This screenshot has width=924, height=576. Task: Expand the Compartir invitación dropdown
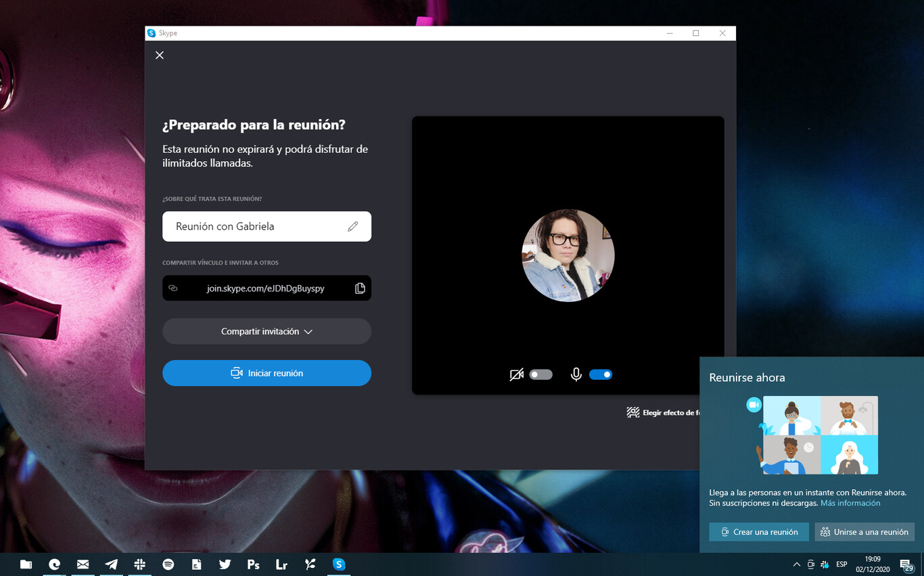pos(267,332)
